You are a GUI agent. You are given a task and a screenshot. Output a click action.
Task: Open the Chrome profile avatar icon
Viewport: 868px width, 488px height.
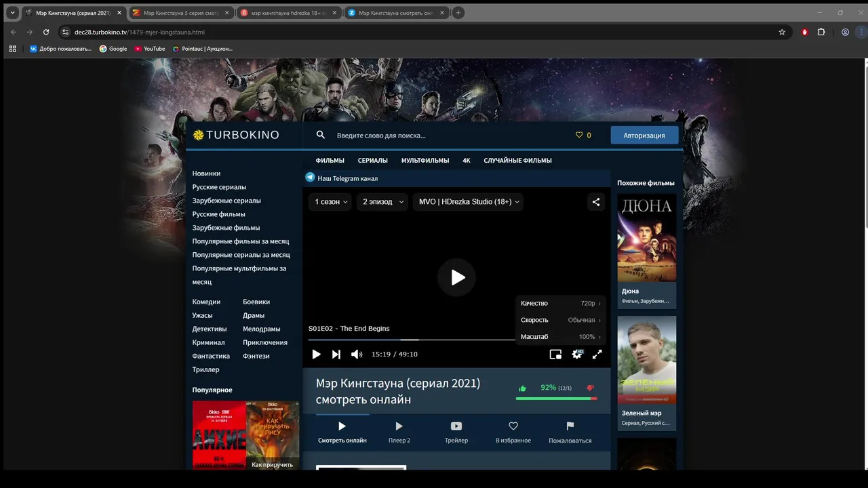(845, 32)
